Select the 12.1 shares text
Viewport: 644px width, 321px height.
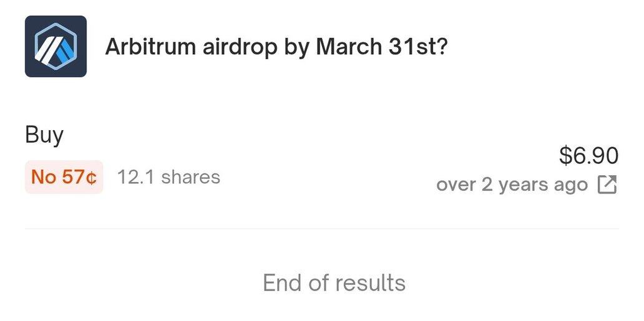168,177
